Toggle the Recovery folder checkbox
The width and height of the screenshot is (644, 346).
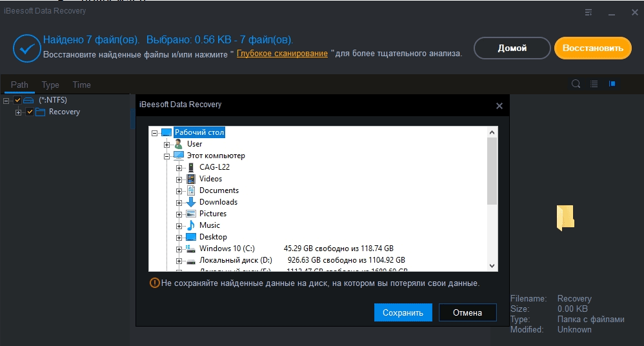[30, 112]
